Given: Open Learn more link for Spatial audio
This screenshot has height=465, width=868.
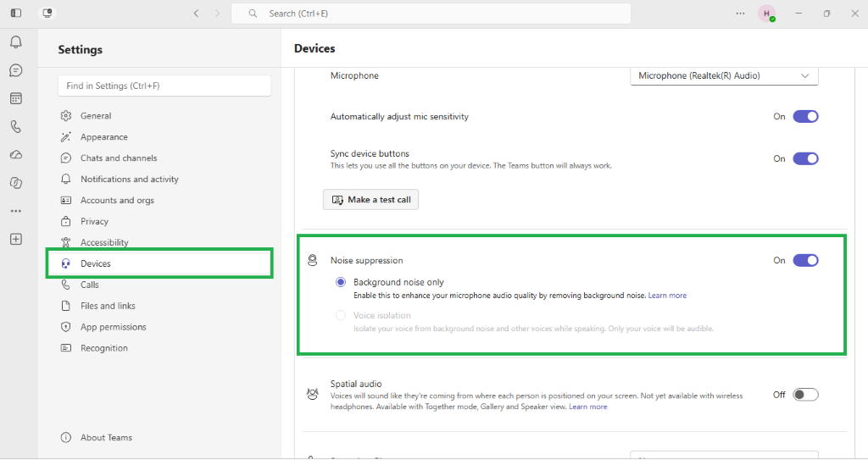Looking at the screenshot, I should point(588,407).
